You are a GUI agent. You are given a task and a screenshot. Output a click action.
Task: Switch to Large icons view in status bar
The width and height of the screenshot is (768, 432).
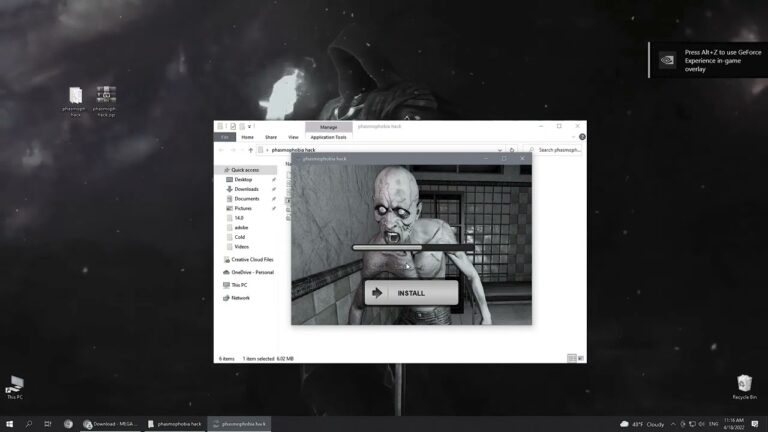(x=580, y=359)
